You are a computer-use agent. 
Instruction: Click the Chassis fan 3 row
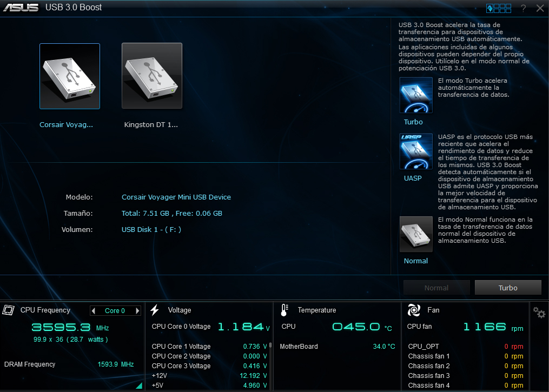[x=466, y=376]
